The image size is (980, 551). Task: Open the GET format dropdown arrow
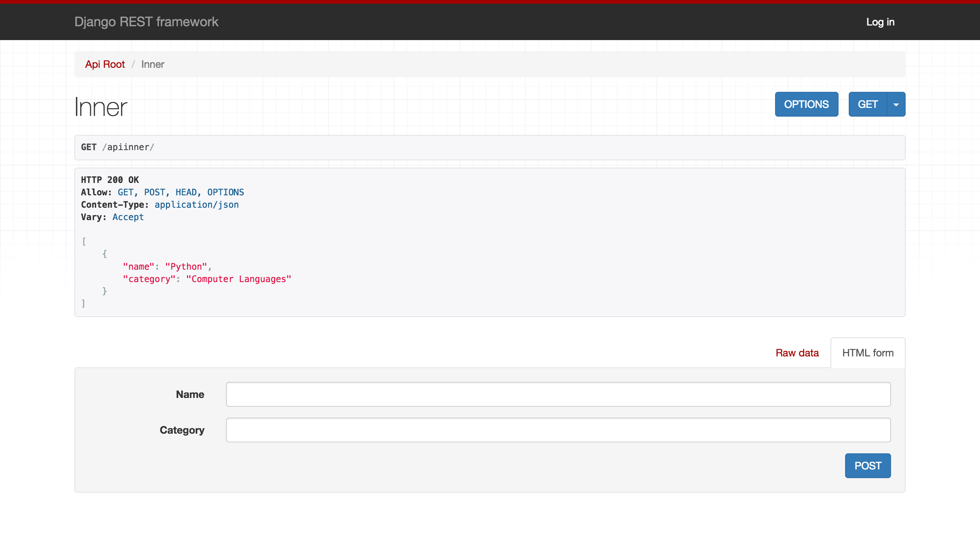[896, 104]
